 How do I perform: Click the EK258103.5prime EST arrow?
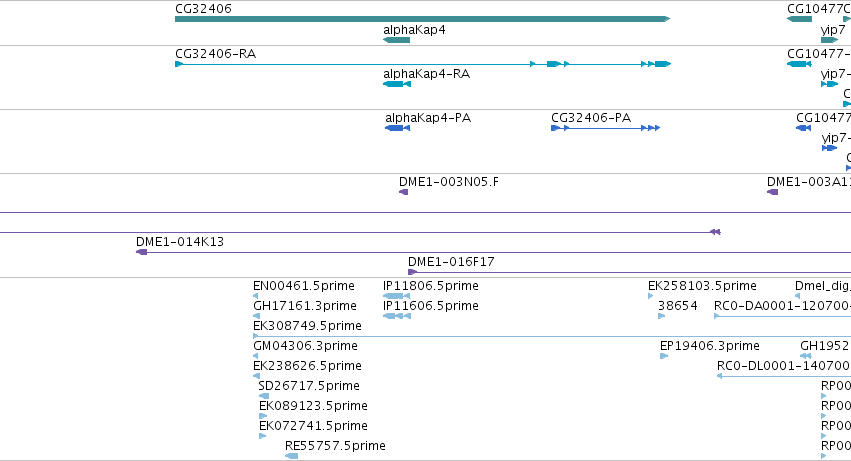(651, 296)
